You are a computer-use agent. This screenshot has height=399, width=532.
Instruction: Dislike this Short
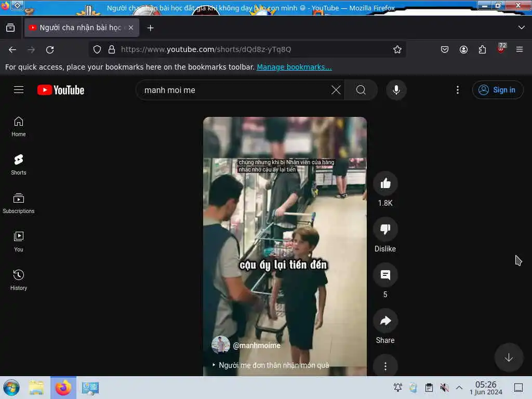pos(385,229)
